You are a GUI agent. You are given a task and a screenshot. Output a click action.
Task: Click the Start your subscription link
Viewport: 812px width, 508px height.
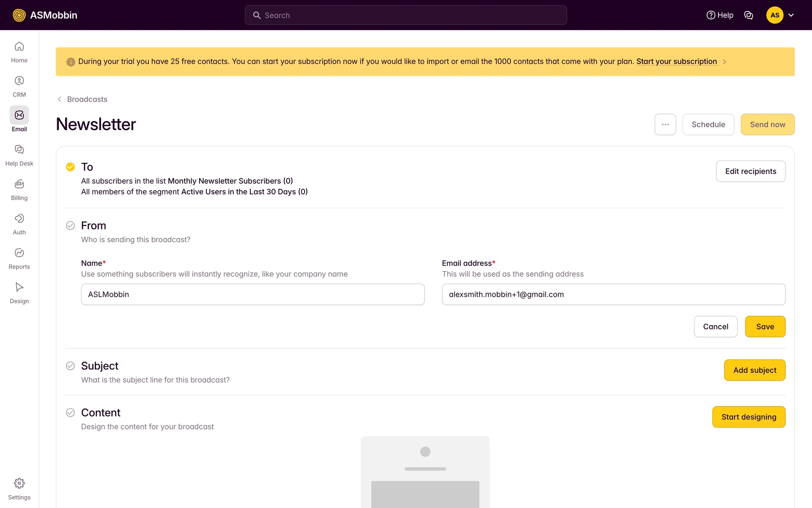(676, 61)
